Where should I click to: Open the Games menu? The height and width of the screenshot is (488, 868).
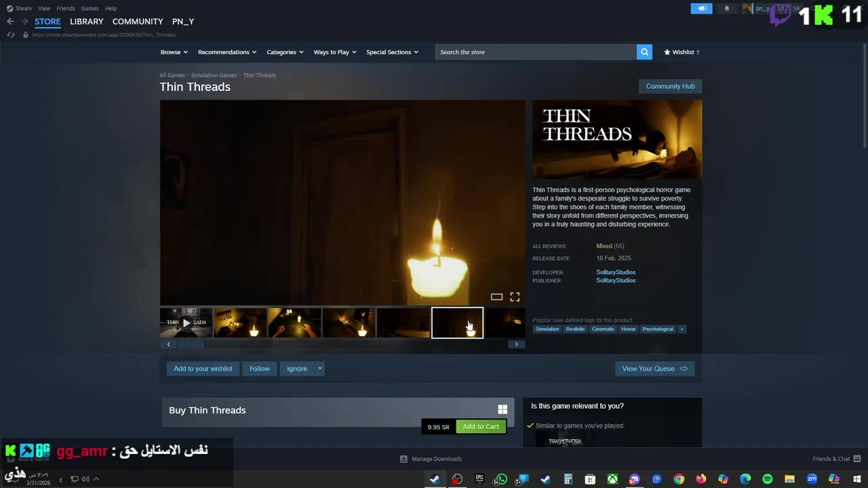coord(90,8)
